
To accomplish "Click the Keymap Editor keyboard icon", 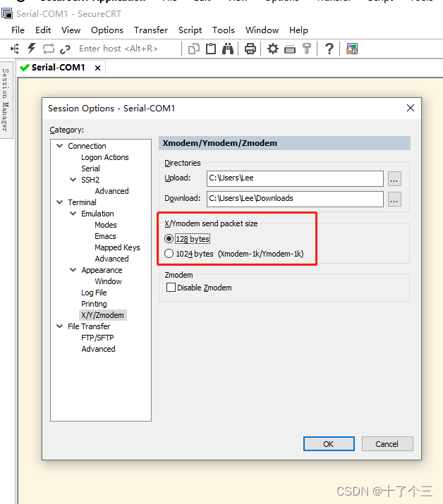I will pos(290,49).
